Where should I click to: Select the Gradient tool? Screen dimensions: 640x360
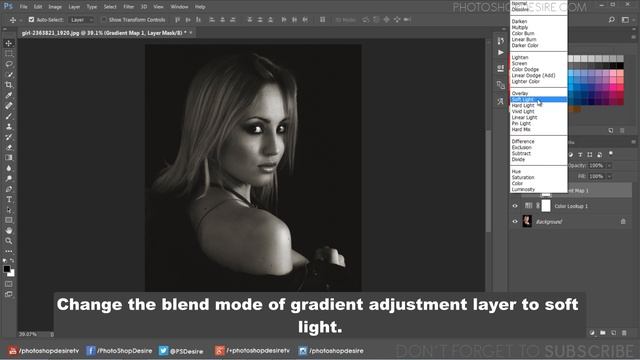[x=9, y=158]
